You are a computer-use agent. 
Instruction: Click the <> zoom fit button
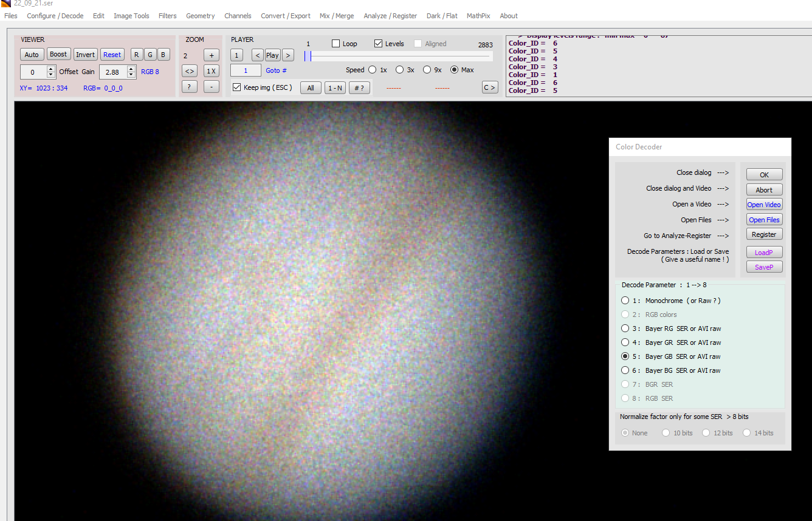[x=190, y=71]
